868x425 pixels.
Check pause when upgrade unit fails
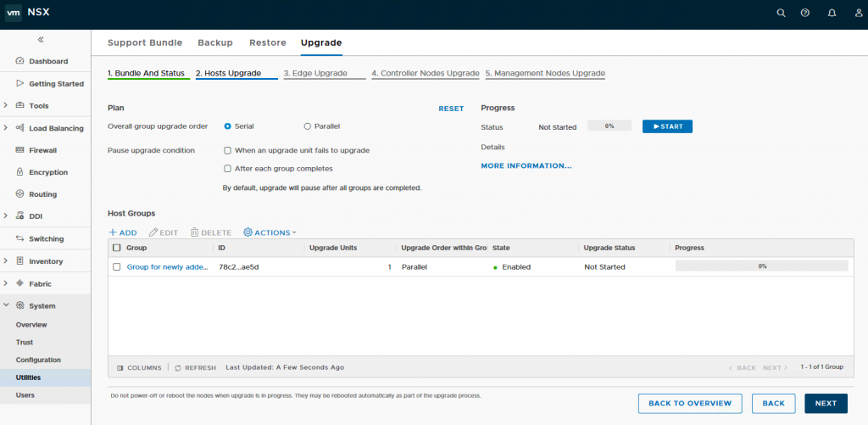(227, 150)
